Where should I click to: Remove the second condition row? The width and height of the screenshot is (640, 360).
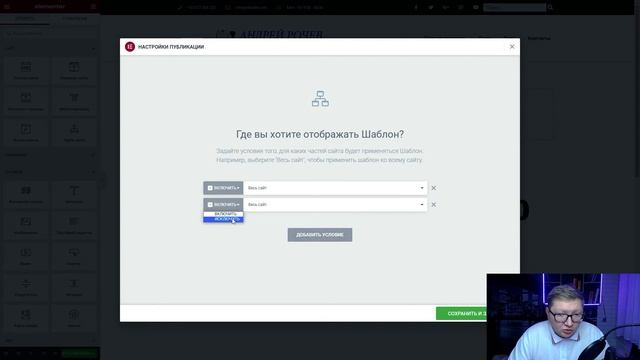click(433, 204)
